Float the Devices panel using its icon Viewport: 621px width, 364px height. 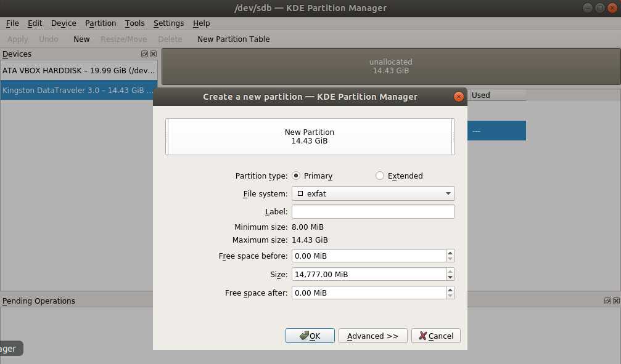tap(145, 54)
